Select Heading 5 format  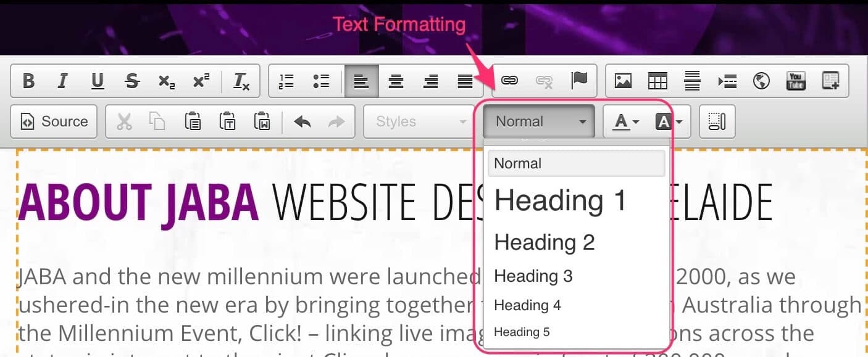click(577, 332)
